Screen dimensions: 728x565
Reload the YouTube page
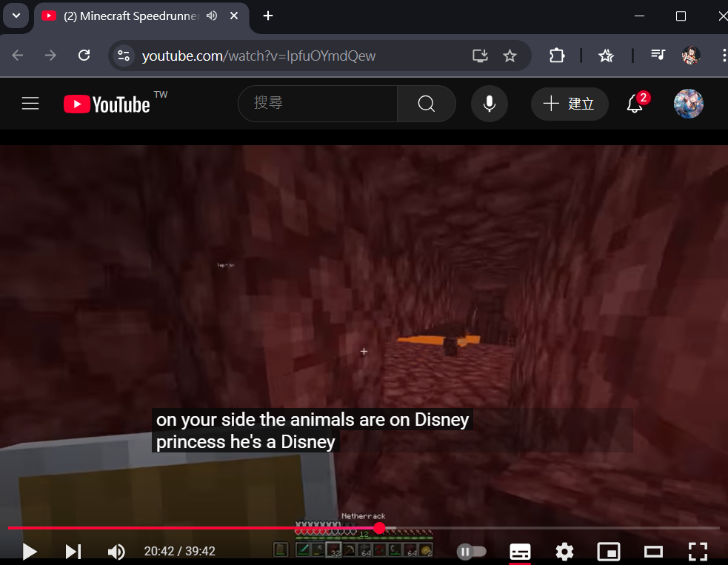(x=84, y=56)
